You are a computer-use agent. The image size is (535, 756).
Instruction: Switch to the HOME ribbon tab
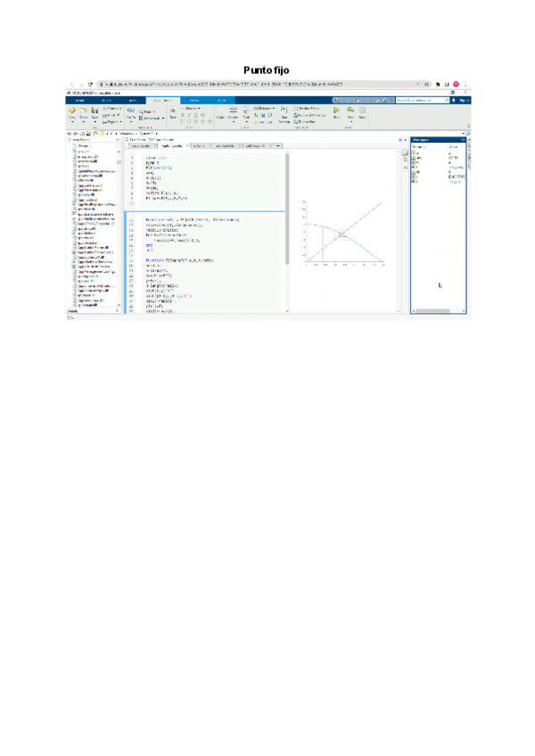pos(78,100)
